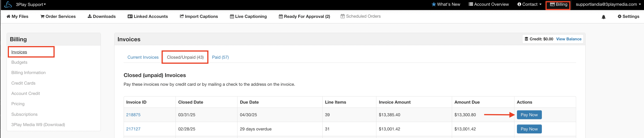Open invoice 217127
Image resolution: width=644 pixels, height=138 pixels.
coord(133,129)
